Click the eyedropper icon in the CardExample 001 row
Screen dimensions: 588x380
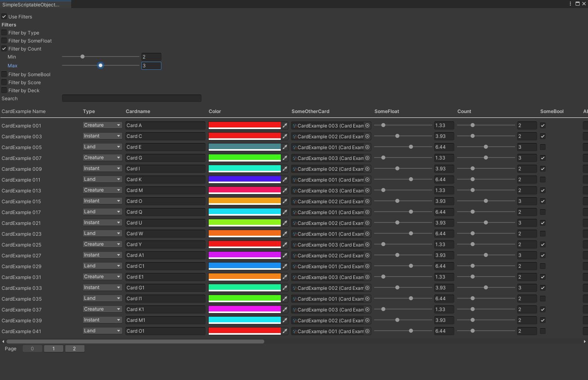[x=285, y=125]
